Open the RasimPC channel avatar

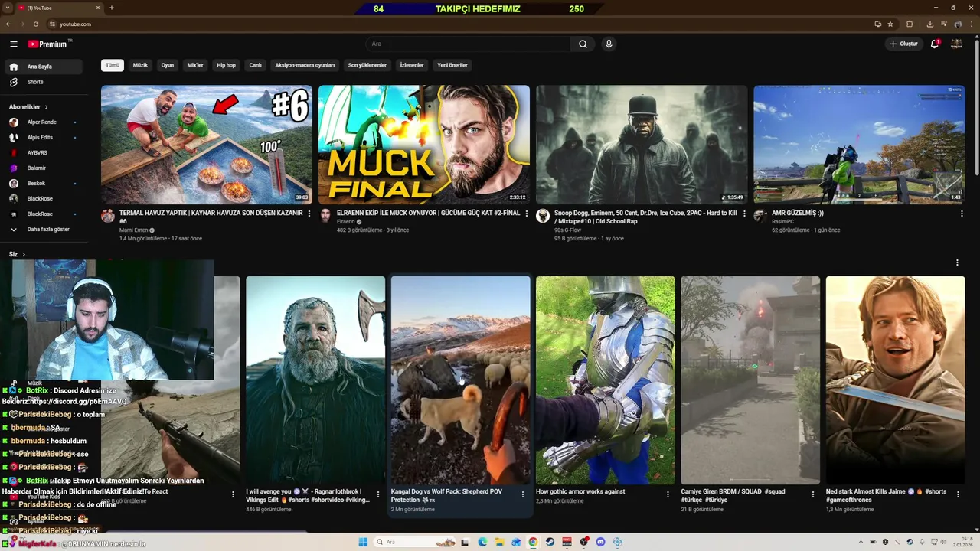760,216
